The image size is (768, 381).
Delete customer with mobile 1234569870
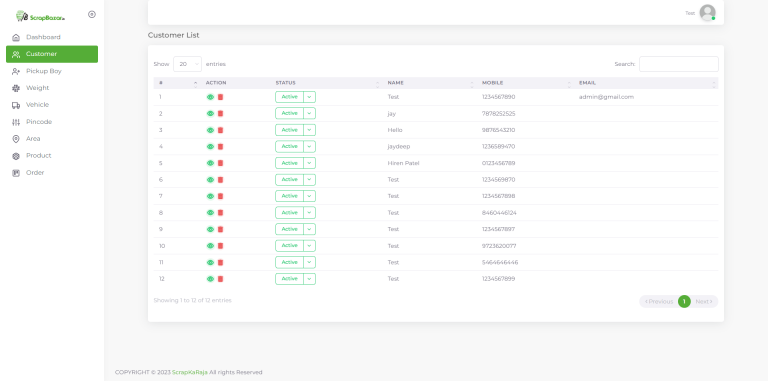pyautogui.click(x=220, y=180)
